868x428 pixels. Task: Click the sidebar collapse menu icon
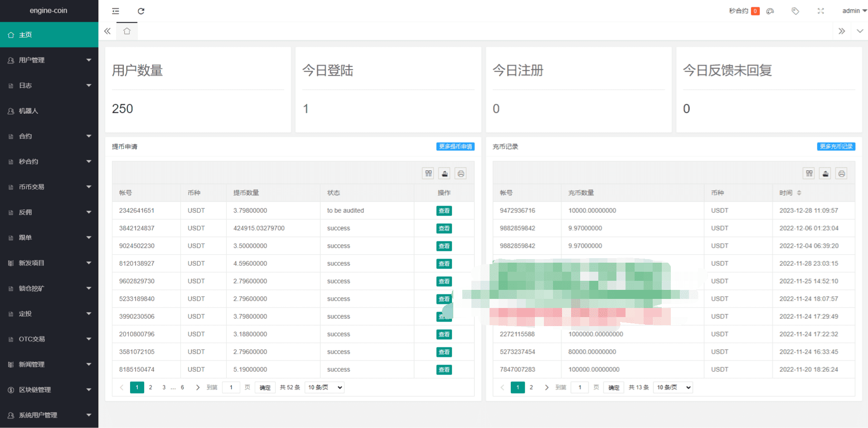pos(116,11)
